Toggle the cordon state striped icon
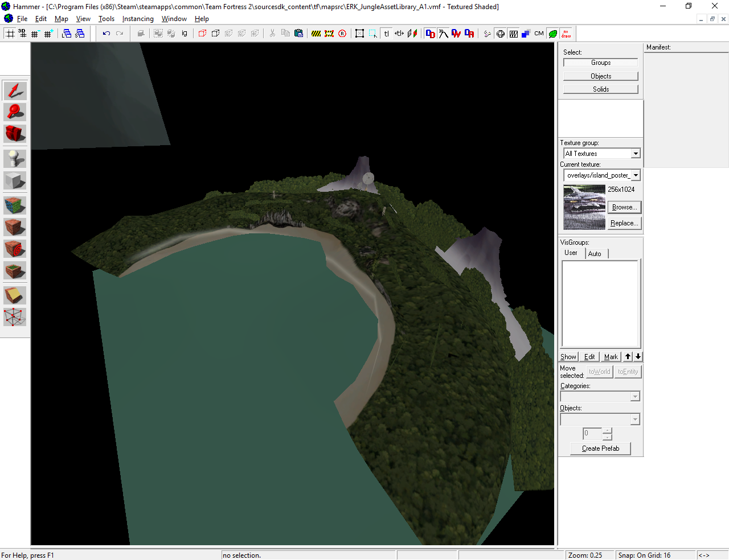The image size is (729, 560). tap(316, 34)
